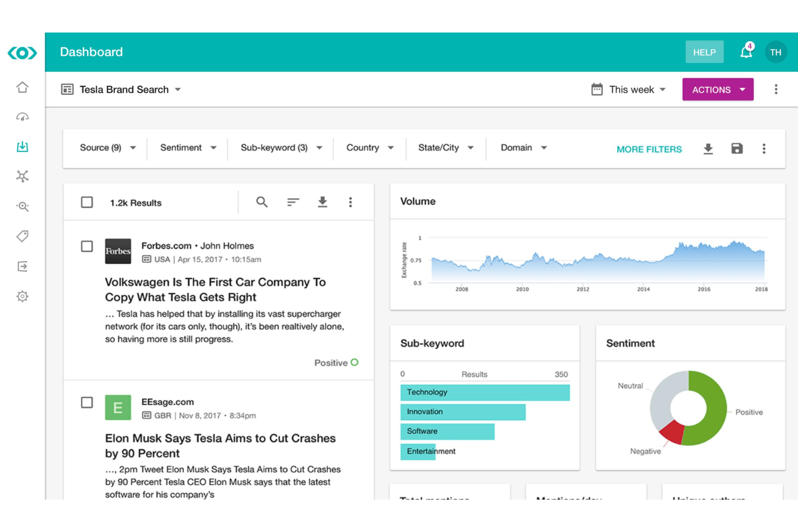This screenshot has height=532, width=798.
Task: Click the EEsage.com source name
Action: pos(167,402)
